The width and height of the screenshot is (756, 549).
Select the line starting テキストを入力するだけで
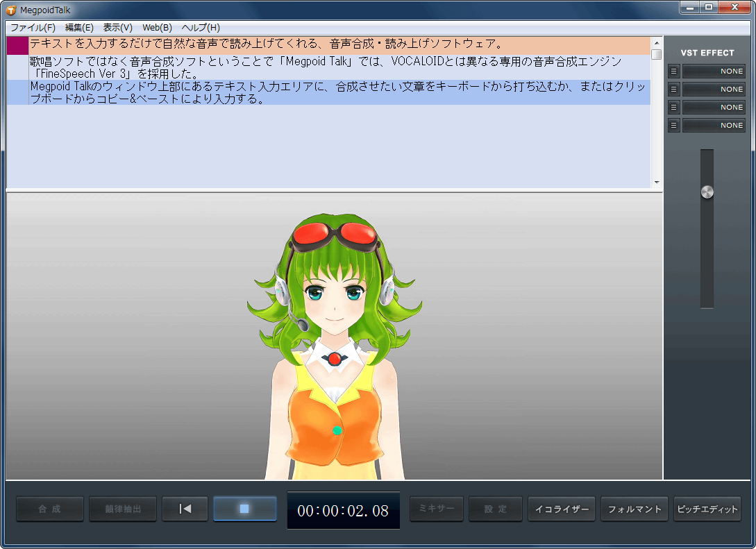pos(339,45)
